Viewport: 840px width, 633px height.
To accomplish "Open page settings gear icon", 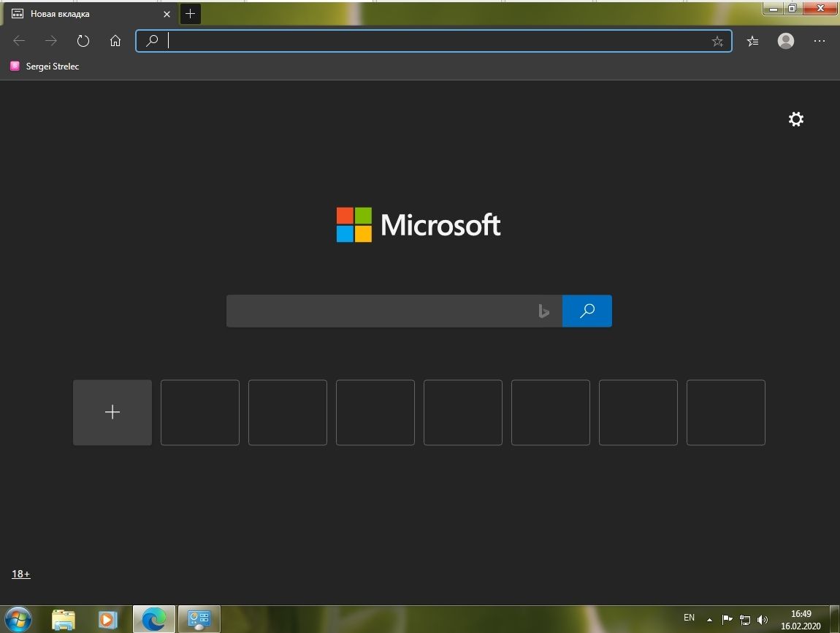I will point(796,119).
